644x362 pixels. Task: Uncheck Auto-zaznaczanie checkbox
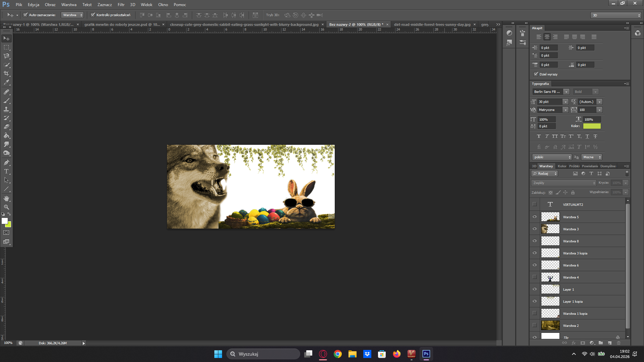[x=25, y=15]
